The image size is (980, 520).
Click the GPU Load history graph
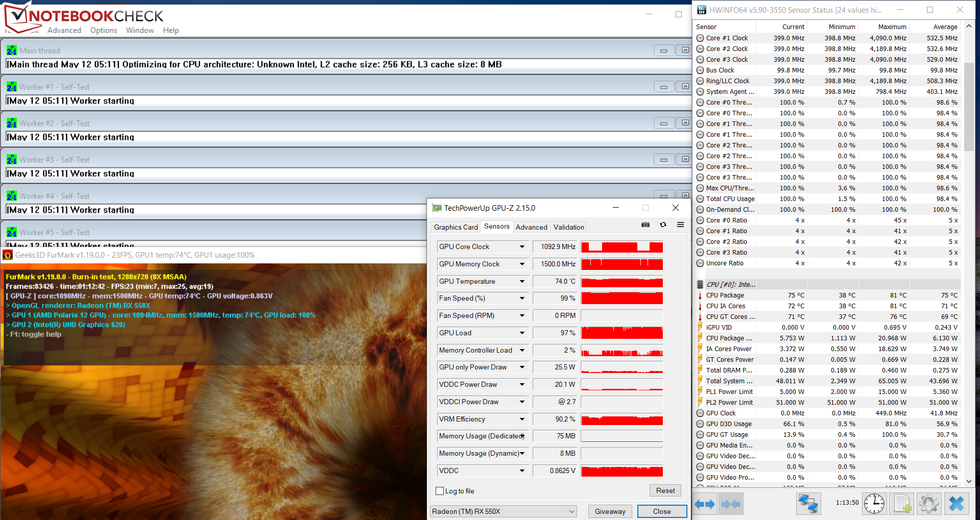[622, 333]
